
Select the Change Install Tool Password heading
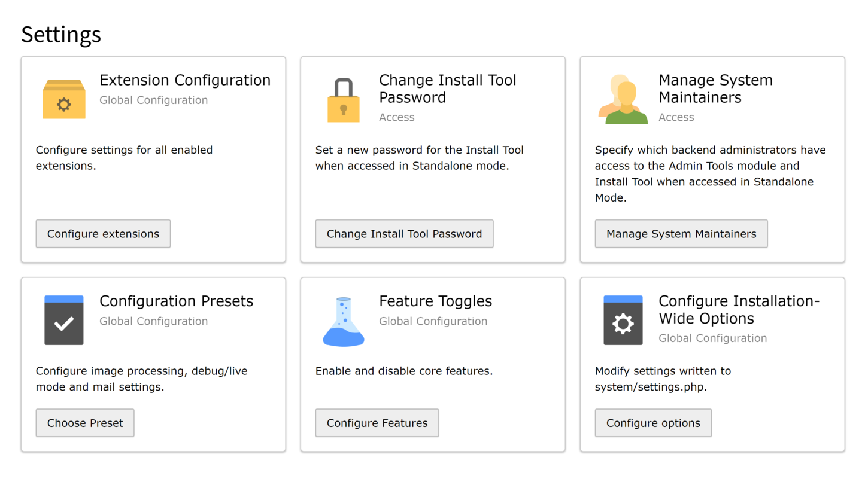pos(448,89)
